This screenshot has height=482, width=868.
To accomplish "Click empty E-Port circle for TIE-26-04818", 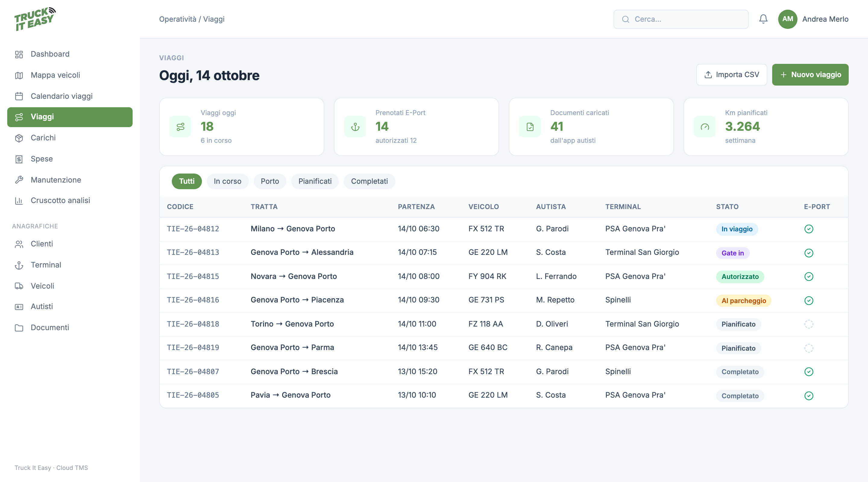I will tap(809, 324).
